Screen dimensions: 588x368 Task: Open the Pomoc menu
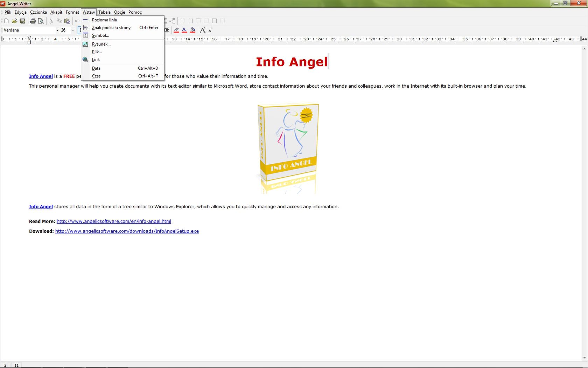click(x=135, y=12)
